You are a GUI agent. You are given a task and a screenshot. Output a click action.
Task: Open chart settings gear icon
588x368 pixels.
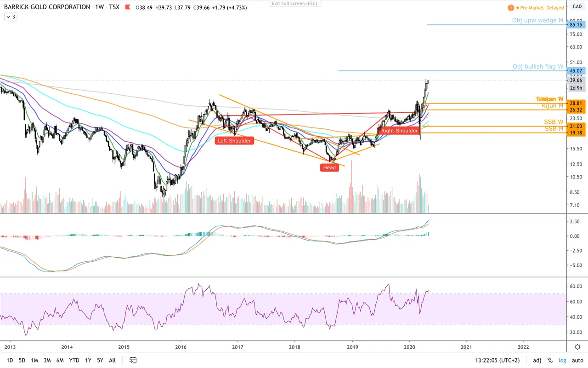click(x=577, y=347)
